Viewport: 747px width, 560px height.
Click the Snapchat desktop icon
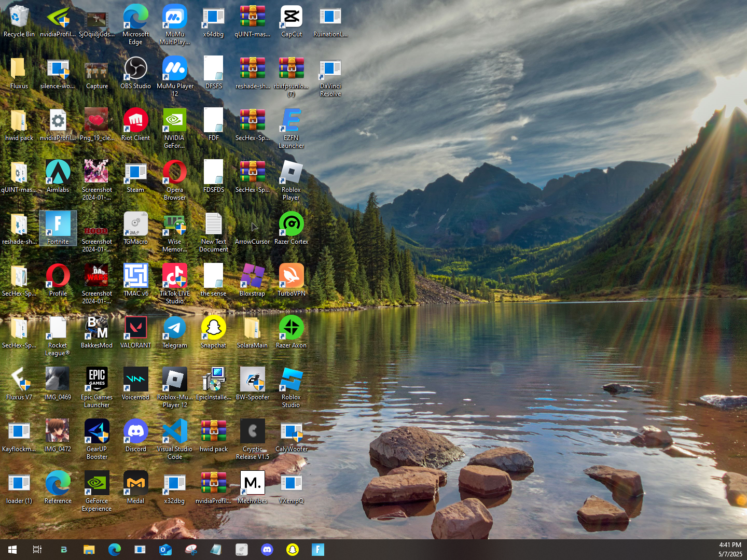tap(214, 332)
